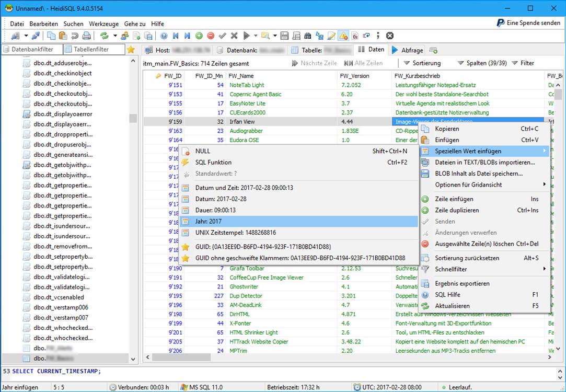This screenshot has width=566, height=392.
Task: Click the binoculars find text icon
Action: tap(308, 36)
